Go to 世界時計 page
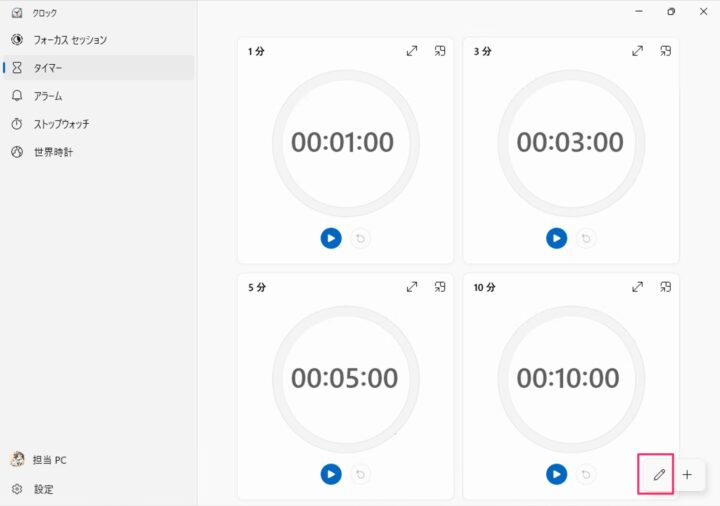The width and height of the screenshot is (720, 506). [53, 152]
